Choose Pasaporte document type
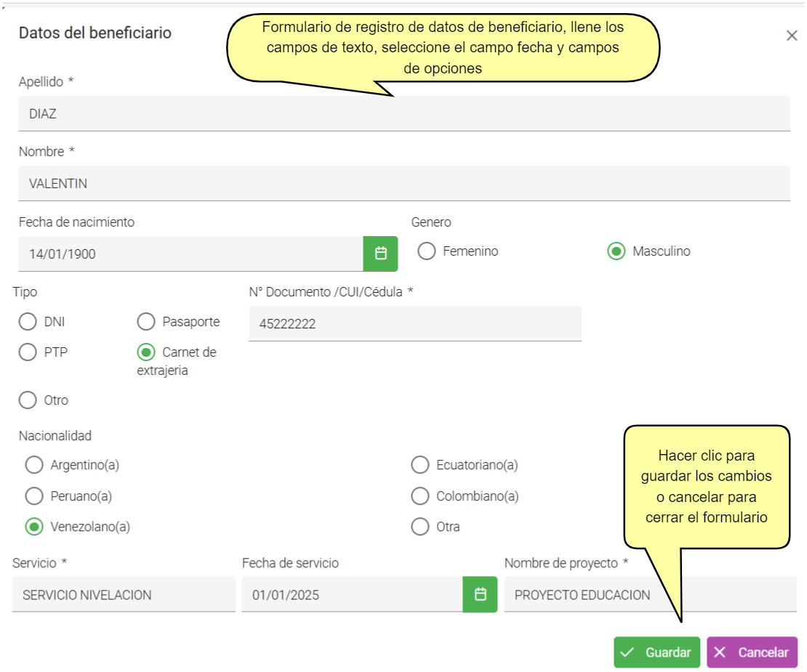 pos(146,322)
